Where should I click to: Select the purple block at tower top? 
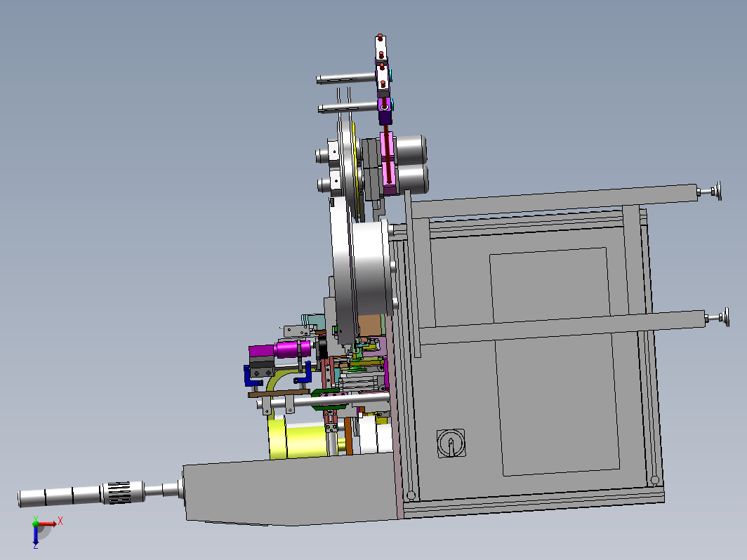coord(385,110)
